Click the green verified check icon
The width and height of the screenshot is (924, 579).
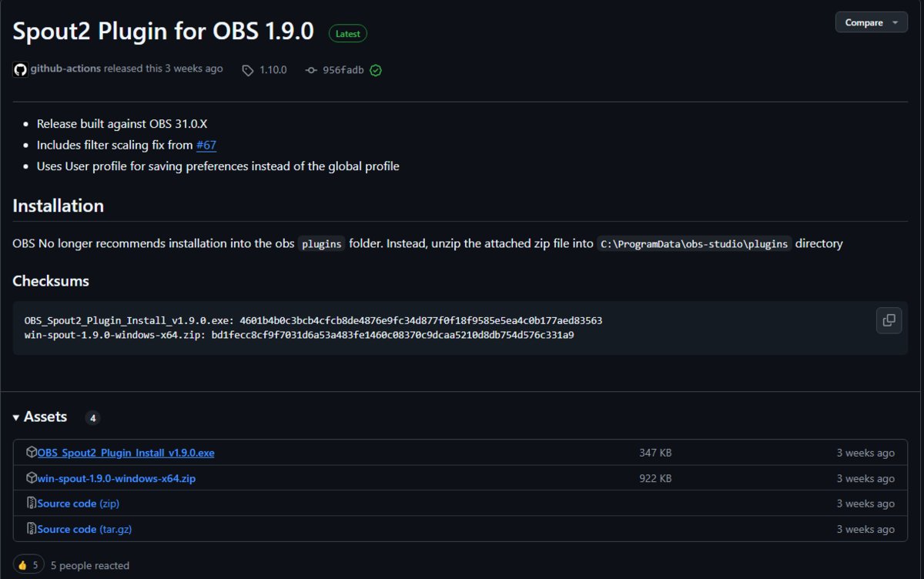(x=376, y=70)
